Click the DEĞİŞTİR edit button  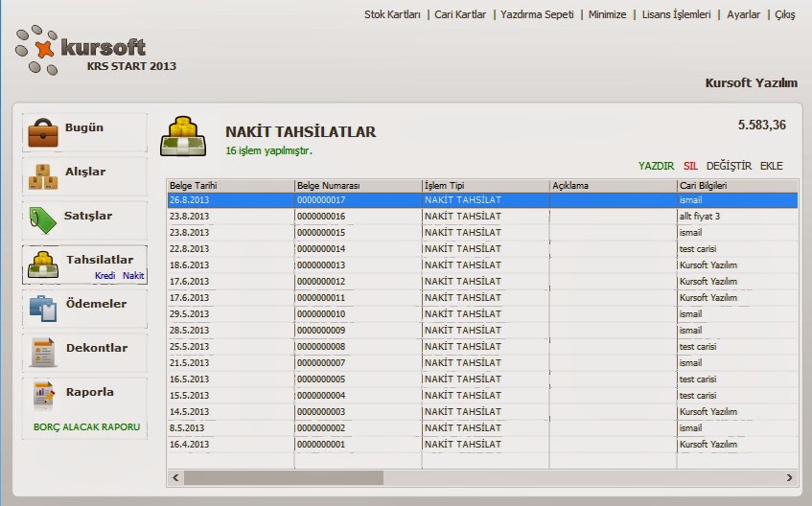coord(729,166)
